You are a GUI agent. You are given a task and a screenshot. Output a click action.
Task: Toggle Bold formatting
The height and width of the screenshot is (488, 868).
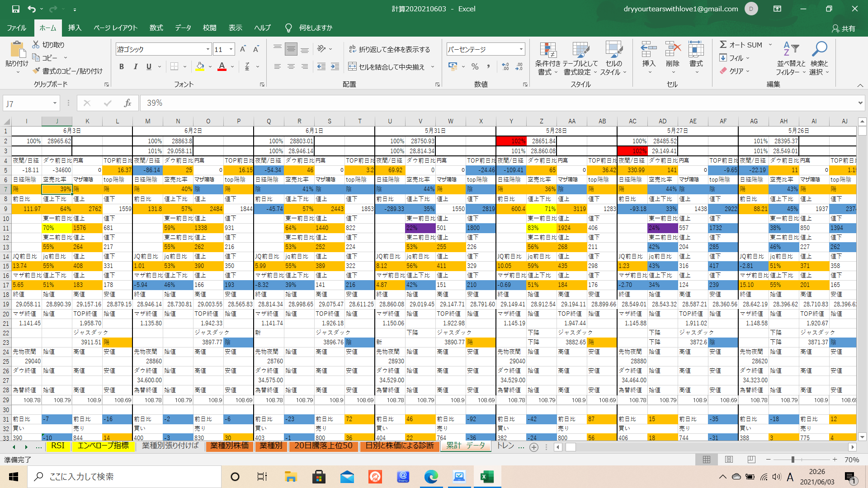[x=121, y=67]
